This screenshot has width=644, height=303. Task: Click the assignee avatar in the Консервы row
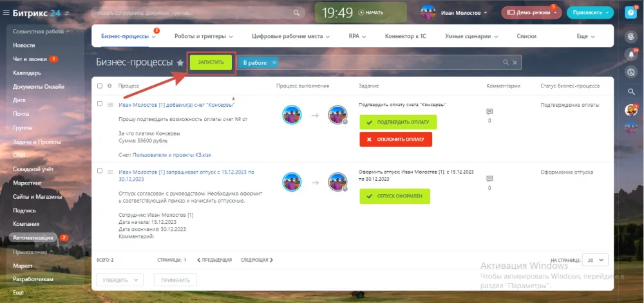click(337, 115)
